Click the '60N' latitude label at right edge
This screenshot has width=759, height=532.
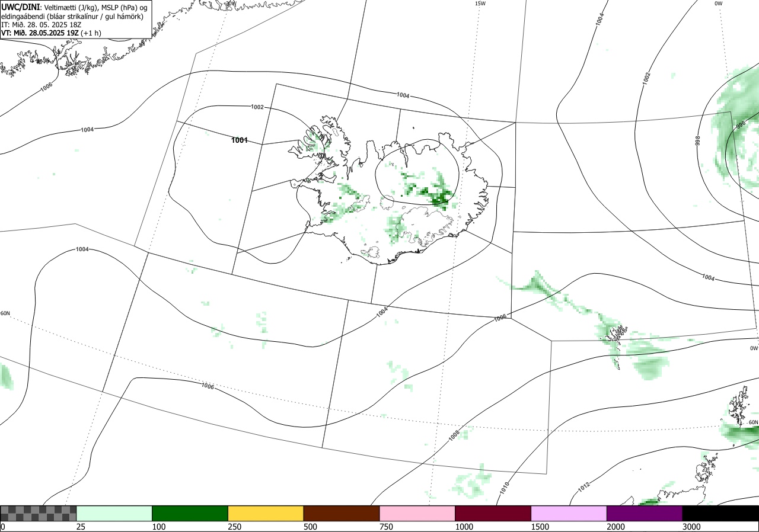pyautogui.click(x=753, y=422)
